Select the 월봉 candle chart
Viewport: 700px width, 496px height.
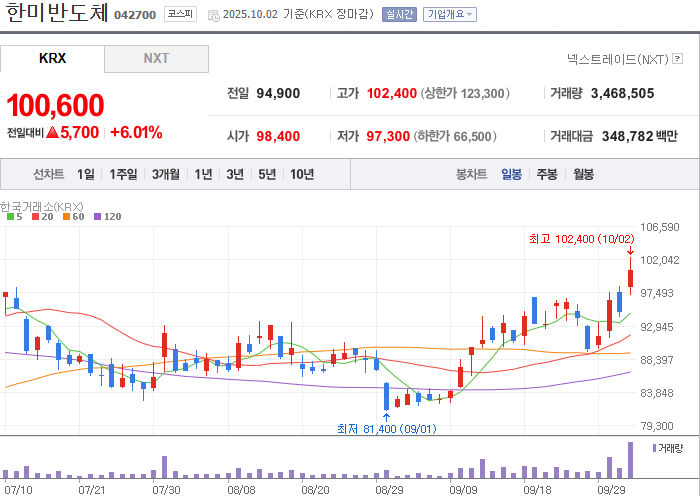pos(583,174)
